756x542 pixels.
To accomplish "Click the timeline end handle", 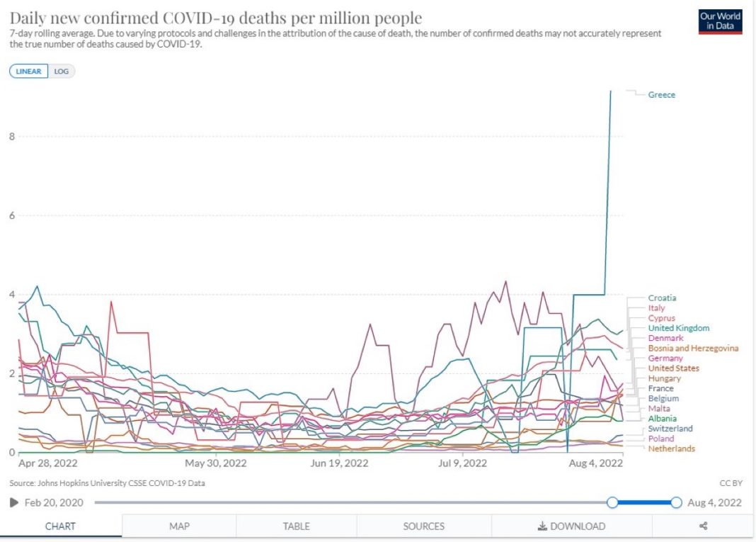I will pos(676,502).
